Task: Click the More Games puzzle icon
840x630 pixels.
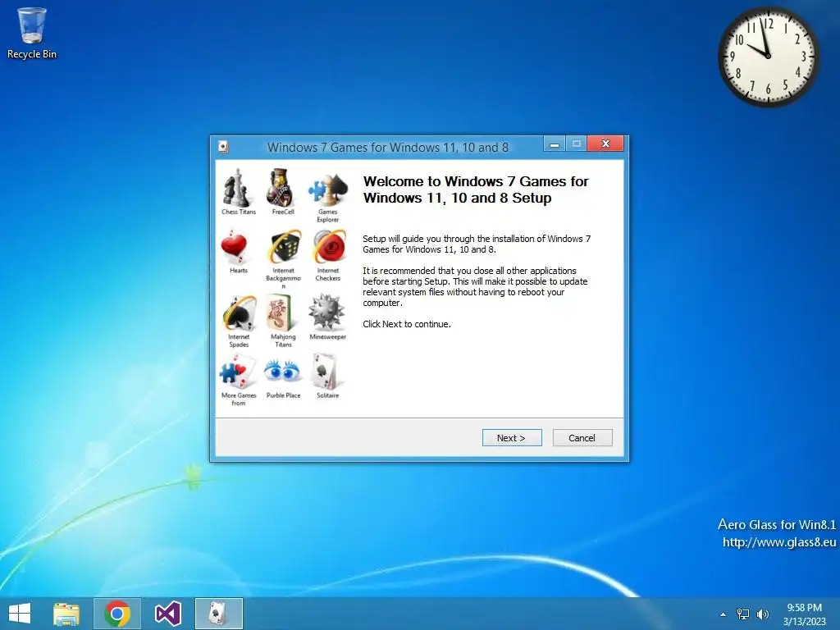Action: pyautogui.click(x=238, y=372)
